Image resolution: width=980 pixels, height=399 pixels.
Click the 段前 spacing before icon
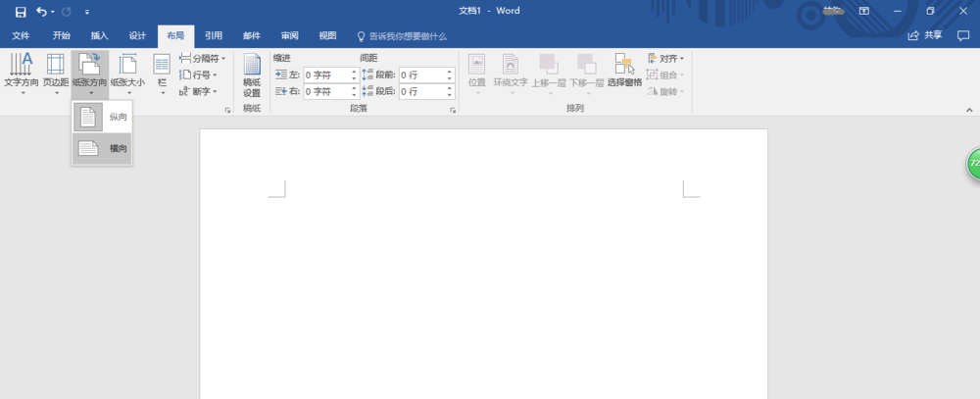pyautogui.click(x=367, y=75)
